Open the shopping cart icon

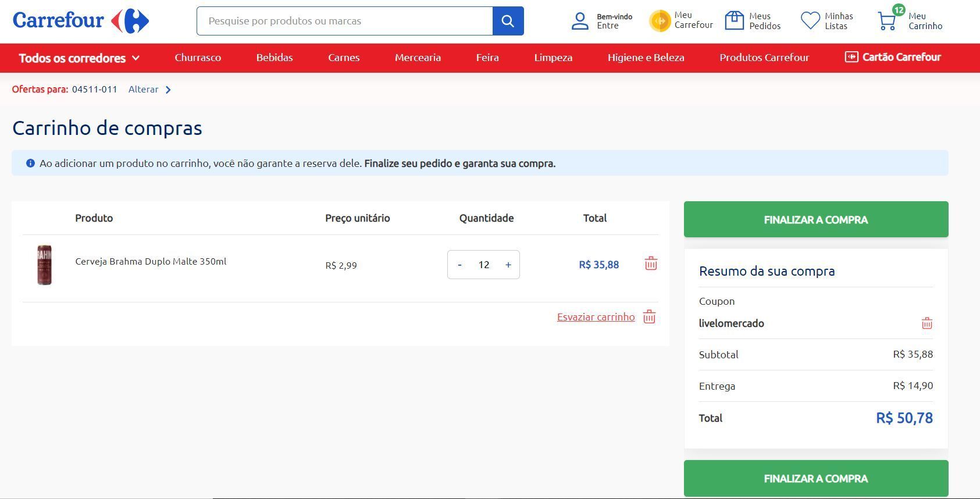tap(887, 22)
